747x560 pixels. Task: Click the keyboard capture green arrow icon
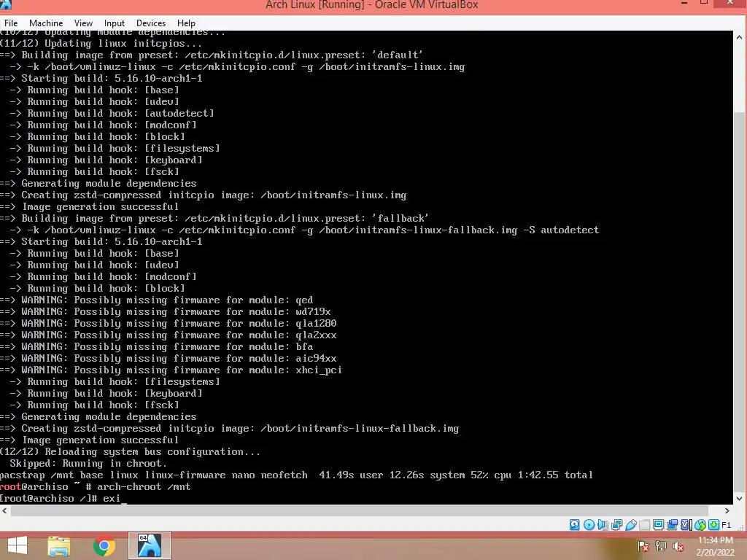click(x=713, y=525)
